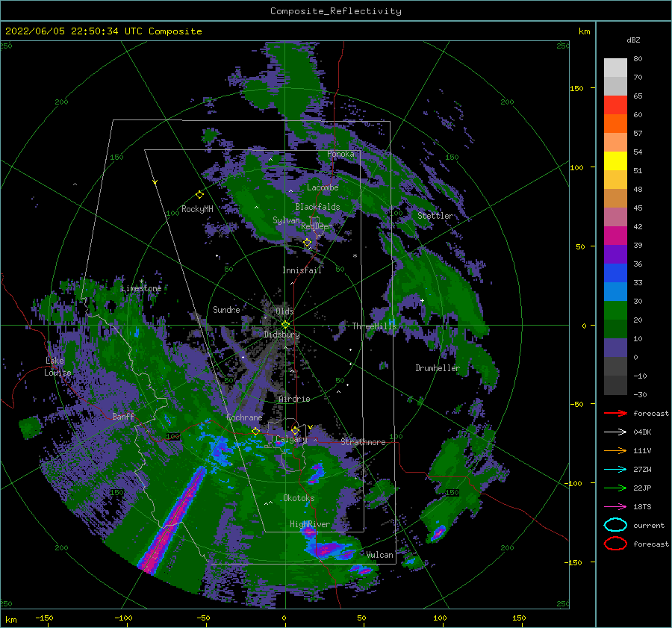
Task: Select the bright green 20–30 dBZ swatch
Action: click(x=615, y=310)
